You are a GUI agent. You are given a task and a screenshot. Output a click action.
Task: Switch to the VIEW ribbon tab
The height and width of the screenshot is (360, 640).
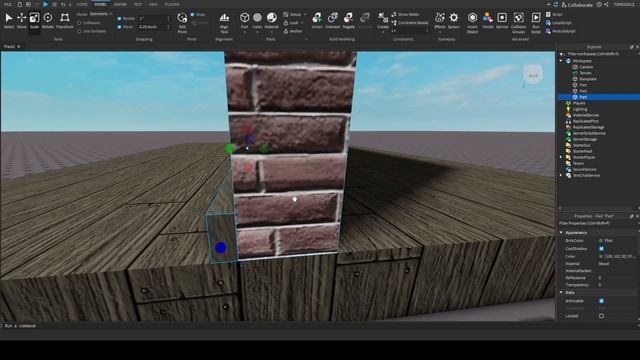tap(153, 4)
